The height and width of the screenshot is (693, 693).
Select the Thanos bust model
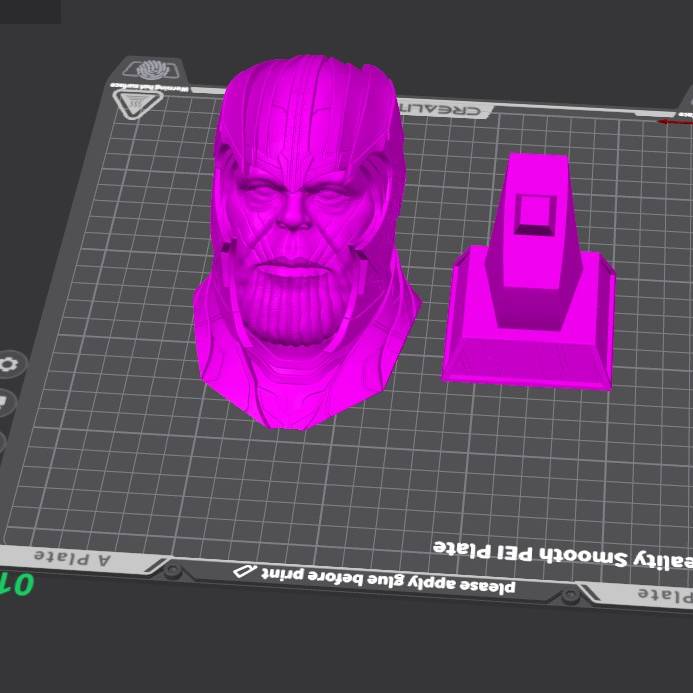306,242
